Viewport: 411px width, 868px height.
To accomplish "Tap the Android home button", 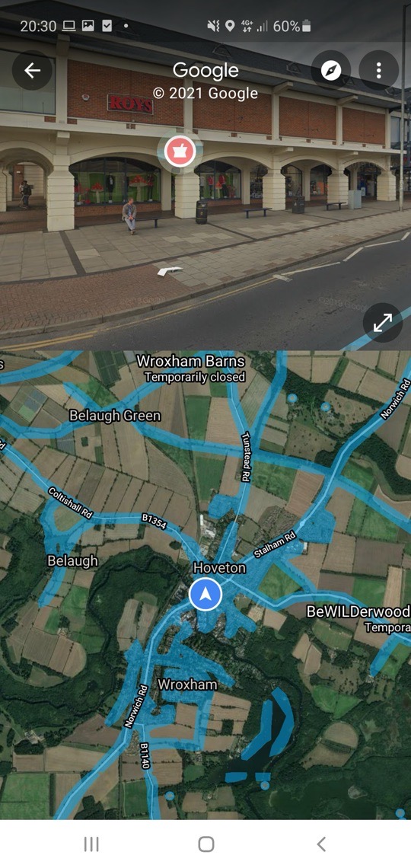I will coord(205,844).
